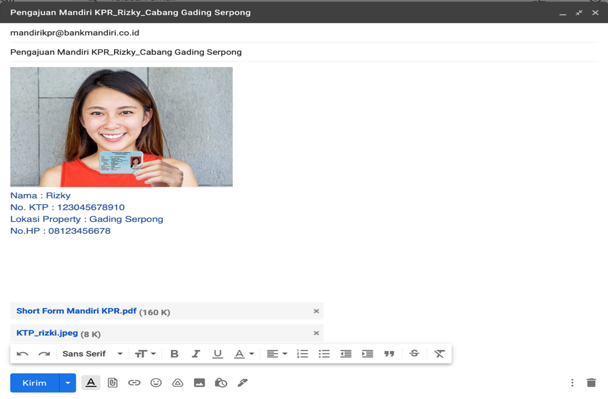608x399 pixels.
Task: Remove text formatting
Action: pyautogui.click(x=439, y=354)
